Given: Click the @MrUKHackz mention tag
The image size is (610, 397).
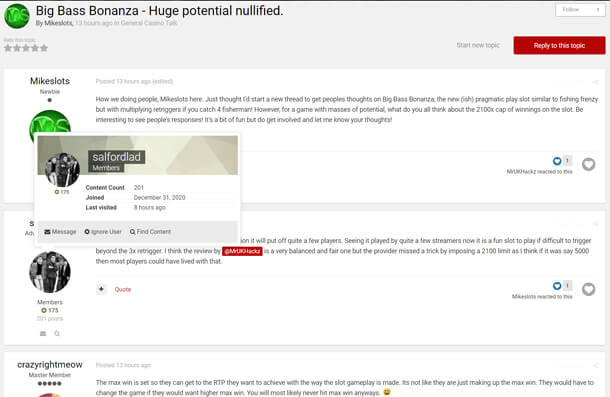Looking at the screenshot, I should [x=242, y=251].
